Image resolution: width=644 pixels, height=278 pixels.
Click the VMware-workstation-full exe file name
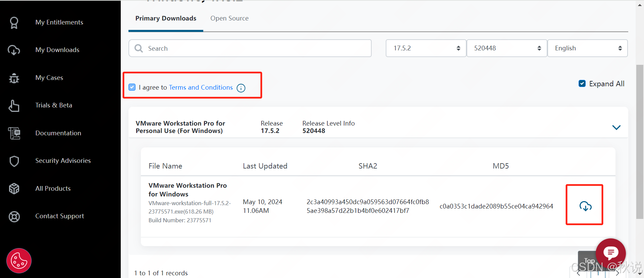190,207
